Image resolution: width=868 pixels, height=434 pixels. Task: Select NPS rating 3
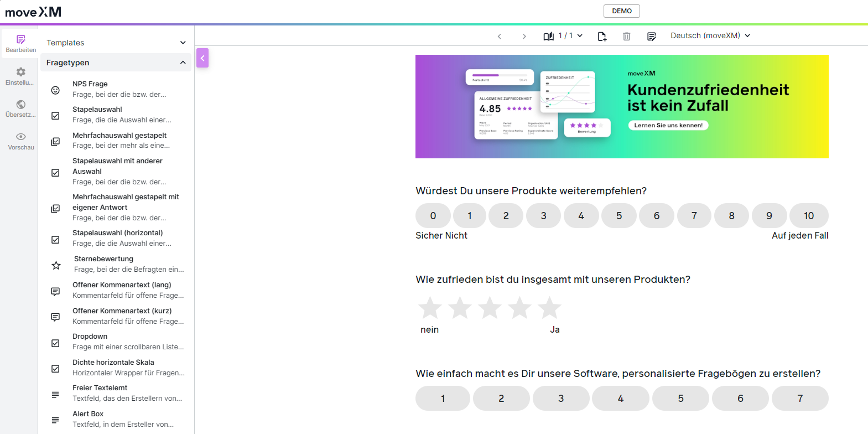click(x=544, y=216)
